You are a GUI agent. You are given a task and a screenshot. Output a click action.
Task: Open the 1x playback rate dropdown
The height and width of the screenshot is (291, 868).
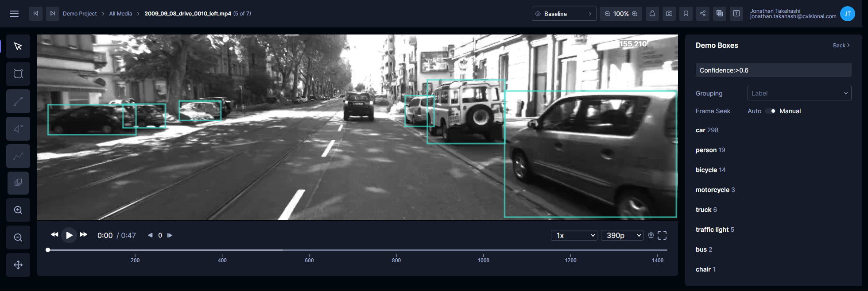[574, 235]
